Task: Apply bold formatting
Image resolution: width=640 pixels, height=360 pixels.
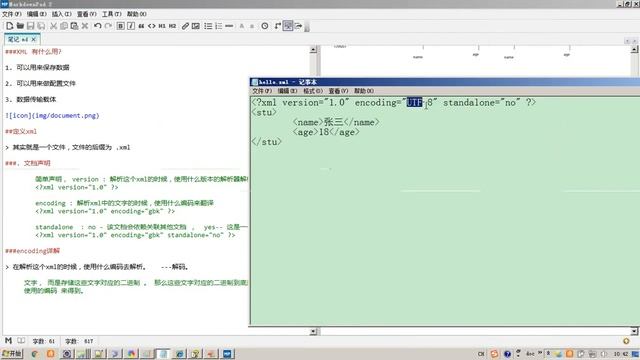Action: pyautogui.click(x=120, y=26)
